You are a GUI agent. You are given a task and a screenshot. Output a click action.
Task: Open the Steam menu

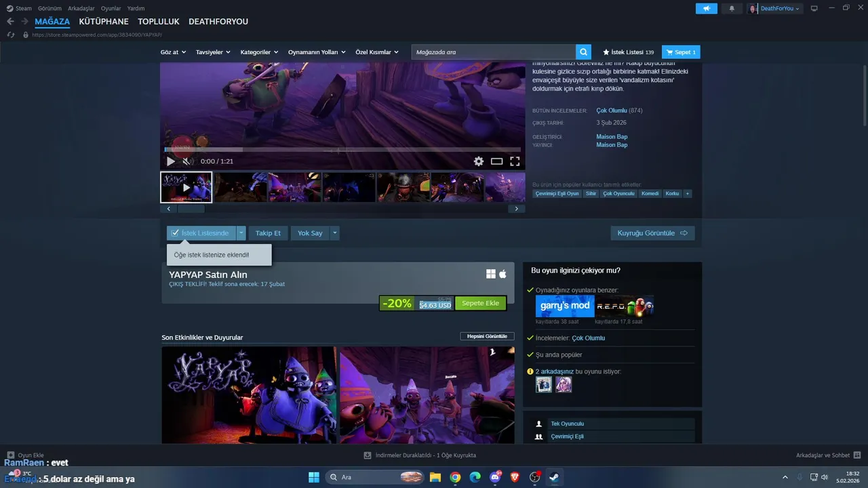20,8
